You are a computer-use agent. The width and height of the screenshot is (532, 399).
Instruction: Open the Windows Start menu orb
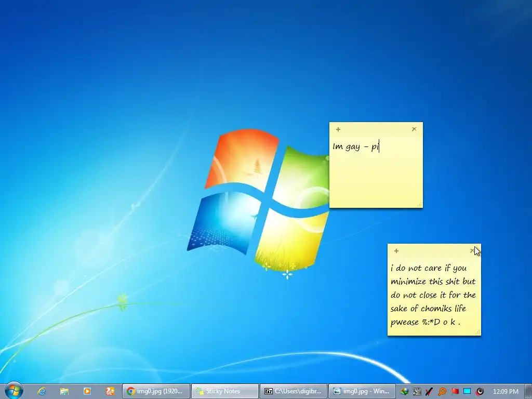pyautogui.click(x=14, y=391)
